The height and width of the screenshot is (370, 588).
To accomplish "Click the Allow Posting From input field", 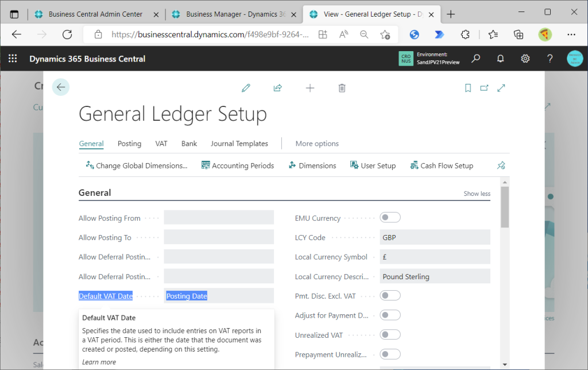I will (218, 218).
